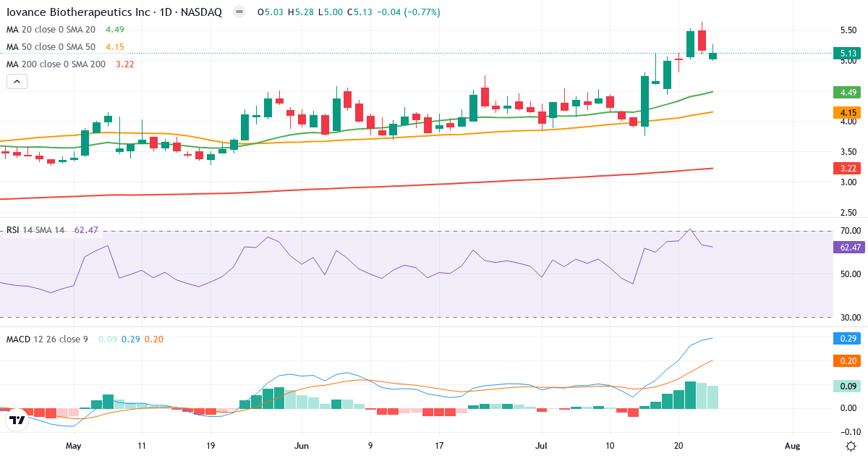This screenshot has height=456, width=868.
Task: Click the MA 20 value 4.49 in legend
Action: [x=115, y=30]
